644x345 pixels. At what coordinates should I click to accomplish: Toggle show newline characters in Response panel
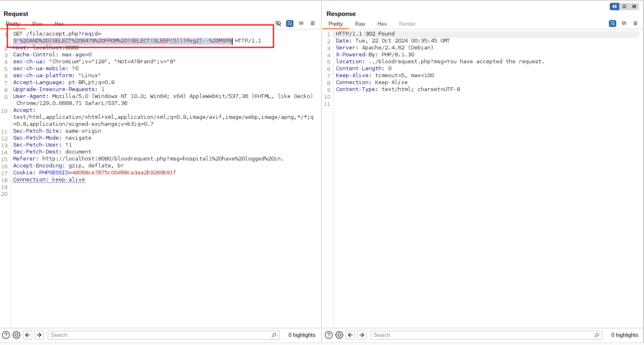[x=624, y=23]
